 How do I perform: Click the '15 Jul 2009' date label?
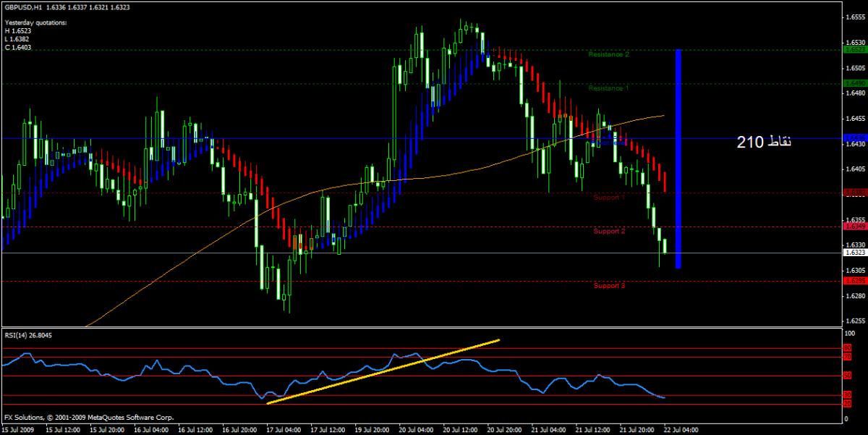point(17,429)
